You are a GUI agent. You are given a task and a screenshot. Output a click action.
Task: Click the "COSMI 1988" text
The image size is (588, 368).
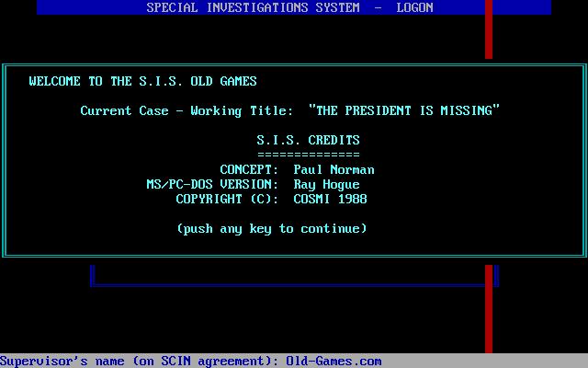(330, 199)
